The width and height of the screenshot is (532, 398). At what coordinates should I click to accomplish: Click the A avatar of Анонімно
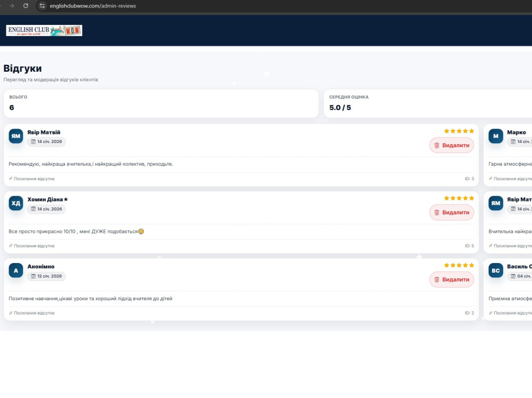point(16,270)
